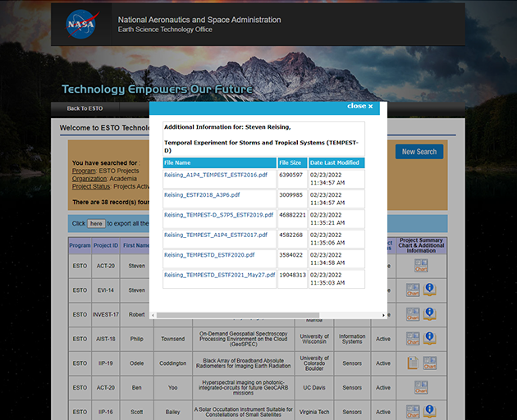Viewport: 517px width, 420px height.
Task: Open Reising_A1P4_TEMPEST_ESTF2016.pdf file
Action: pyautogui.click(x=216, y=175)
